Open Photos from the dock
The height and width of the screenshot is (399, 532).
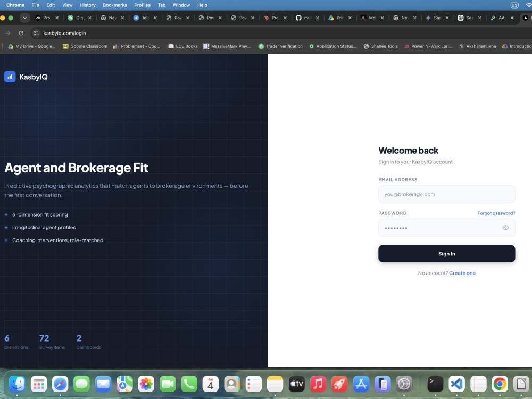coord(146,384)
